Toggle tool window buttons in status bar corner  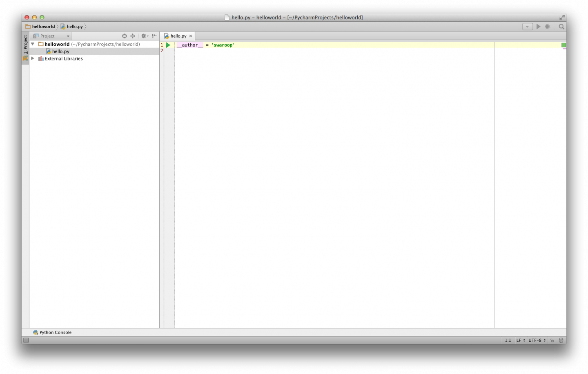[x=26, y=340]
